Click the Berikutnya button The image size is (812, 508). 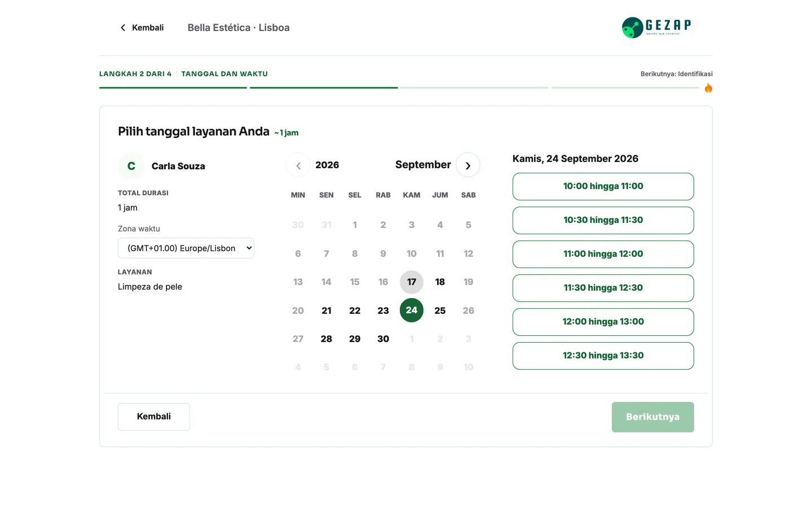pos(653,417)
